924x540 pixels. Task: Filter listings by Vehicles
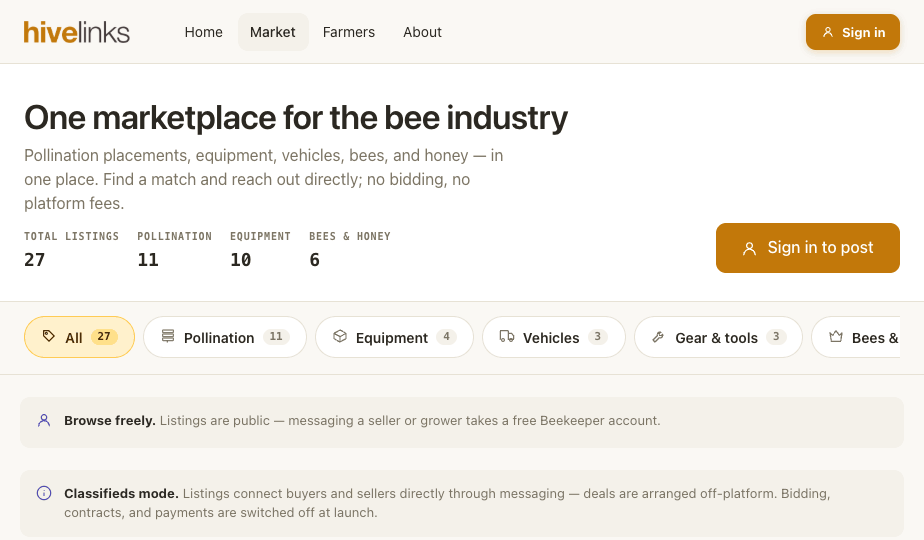click(x=553, y=337)
